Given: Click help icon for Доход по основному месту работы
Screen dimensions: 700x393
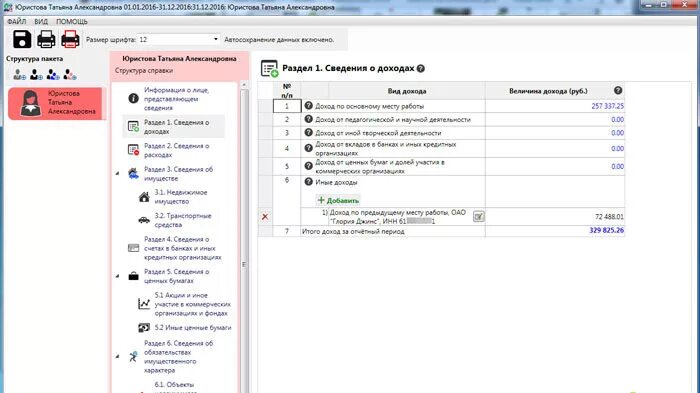Looking at the screenshot, I should (308, 106).
